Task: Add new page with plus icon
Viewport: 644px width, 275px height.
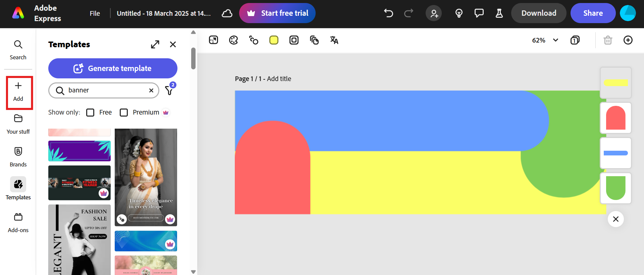Action: pos(628,40)
